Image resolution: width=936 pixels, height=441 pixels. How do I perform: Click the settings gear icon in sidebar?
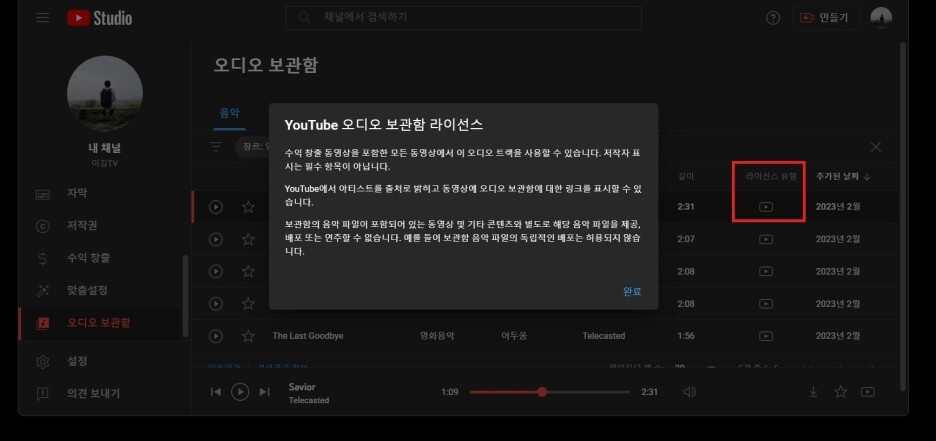click(x=43, y=362)
